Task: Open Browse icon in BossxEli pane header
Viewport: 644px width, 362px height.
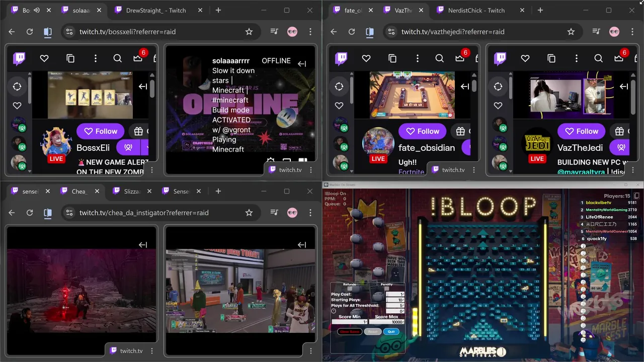Action: pos(70,58)
